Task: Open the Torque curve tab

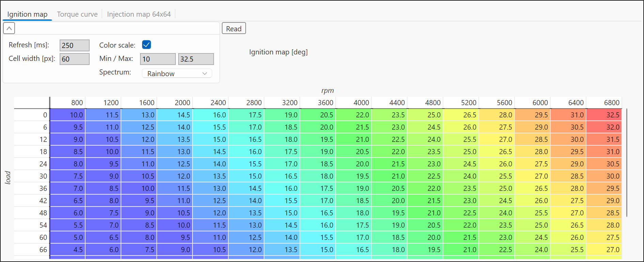Action: pos(77,14)
